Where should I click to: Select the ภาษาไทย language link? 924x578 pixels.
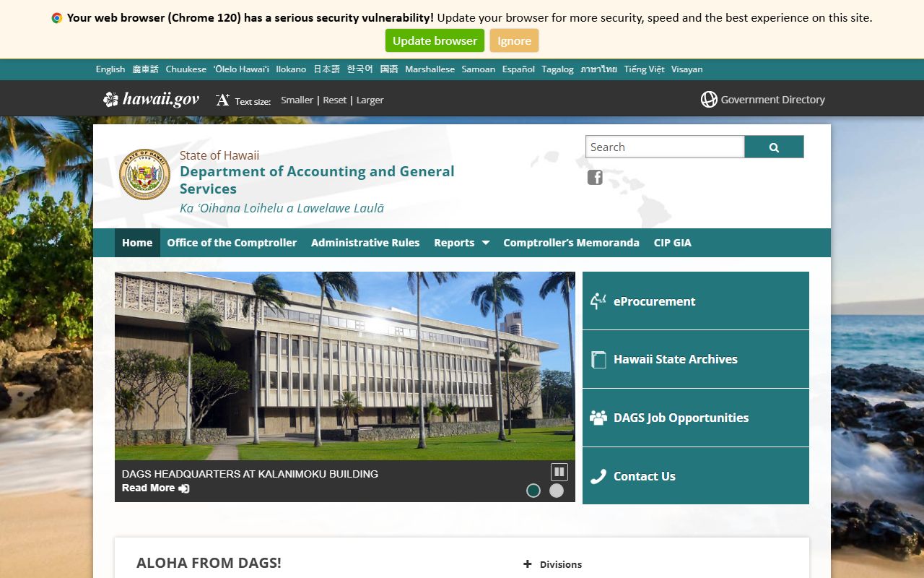(599, 69)
